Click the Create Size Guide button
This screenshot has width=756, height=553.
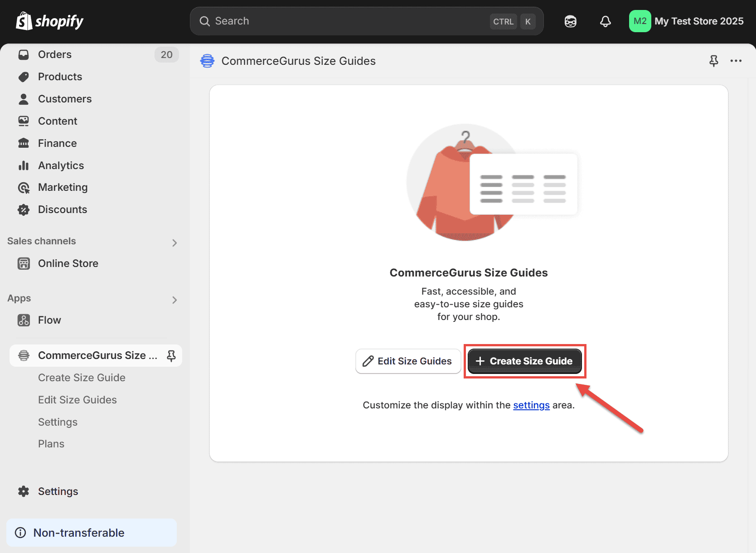tap(525, 361)
